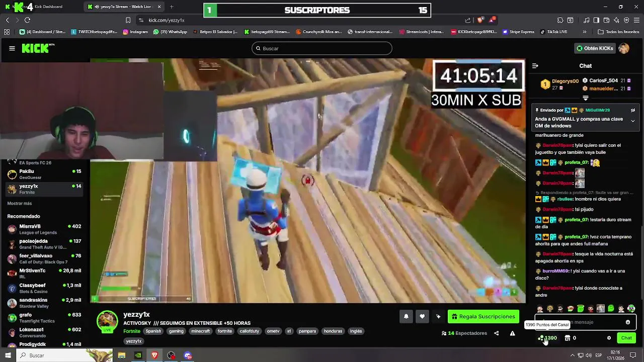Turn on notifications with the bell icon
The height and width of the screenshot is (362, 644).
pos(406,316)
